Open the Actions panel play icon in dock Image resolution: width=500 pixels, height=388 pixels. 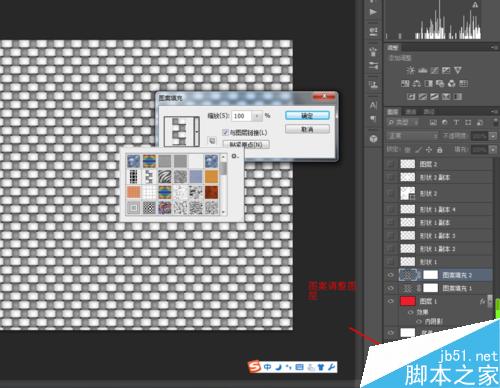[x=373, y=12]
